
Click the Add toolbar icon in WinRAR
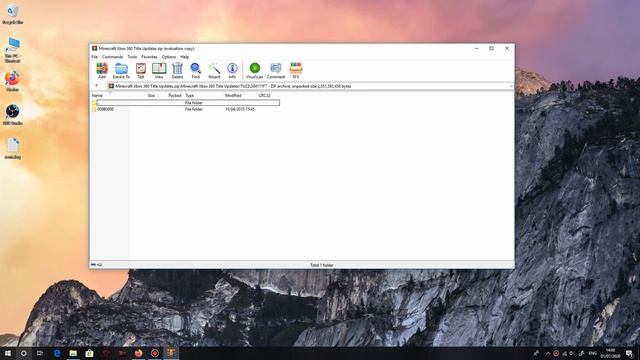click(x=102, y=70)
